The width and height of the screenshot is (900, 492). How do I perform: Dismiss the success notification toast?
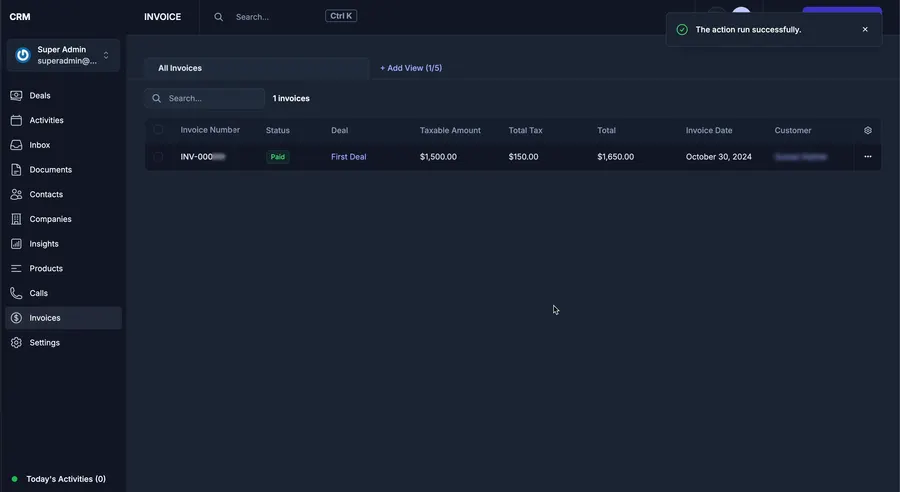[865, 29]
